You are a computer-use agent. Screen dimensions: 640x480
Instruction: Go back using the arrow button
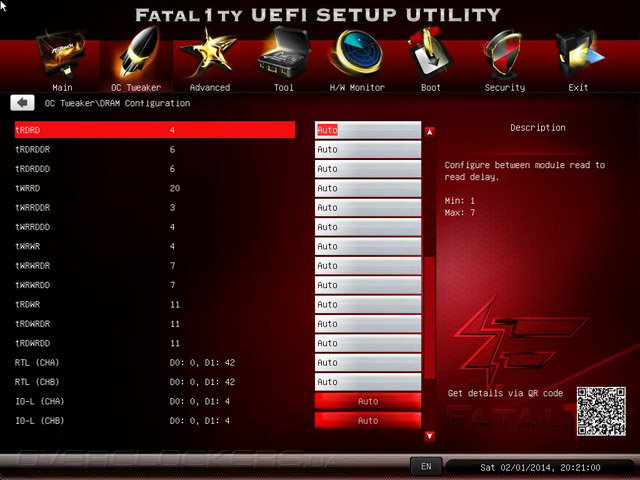tap(22, 103)
